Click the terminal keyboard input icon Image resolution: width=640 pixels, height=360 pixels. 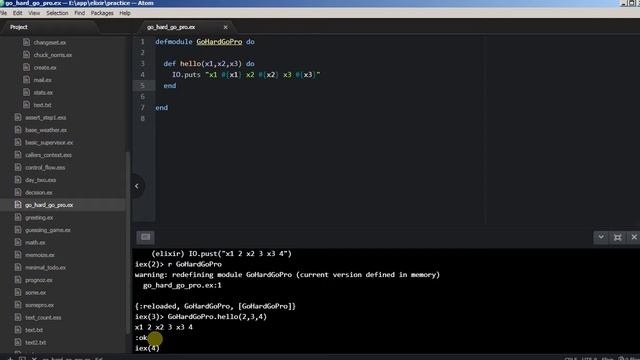145,237
